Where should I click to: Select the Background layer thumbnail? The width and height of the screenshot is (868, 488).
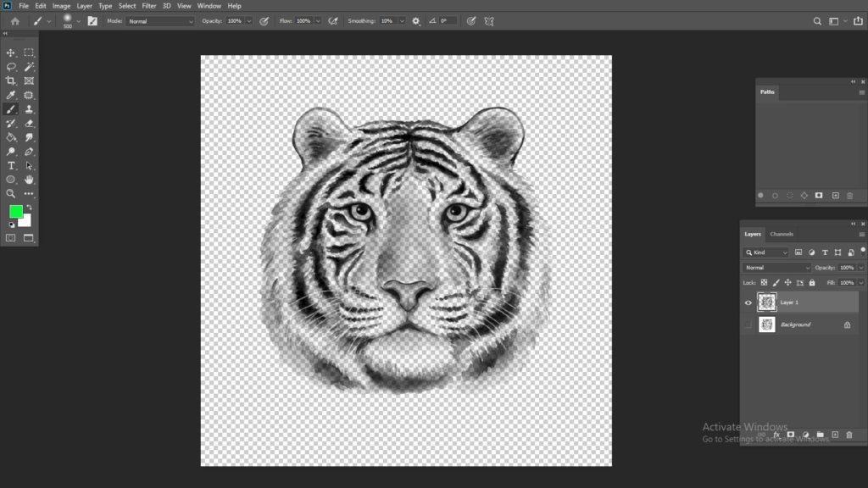click(766, 324)
